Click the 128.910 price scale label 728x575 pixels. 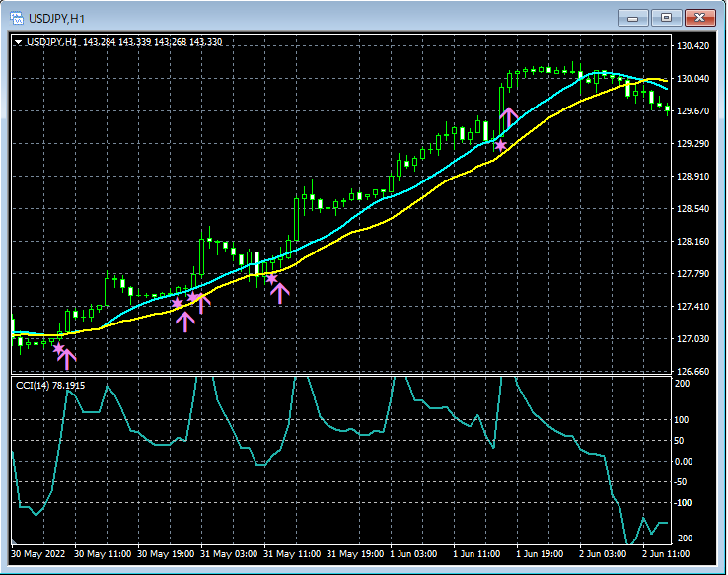(693, 176)
